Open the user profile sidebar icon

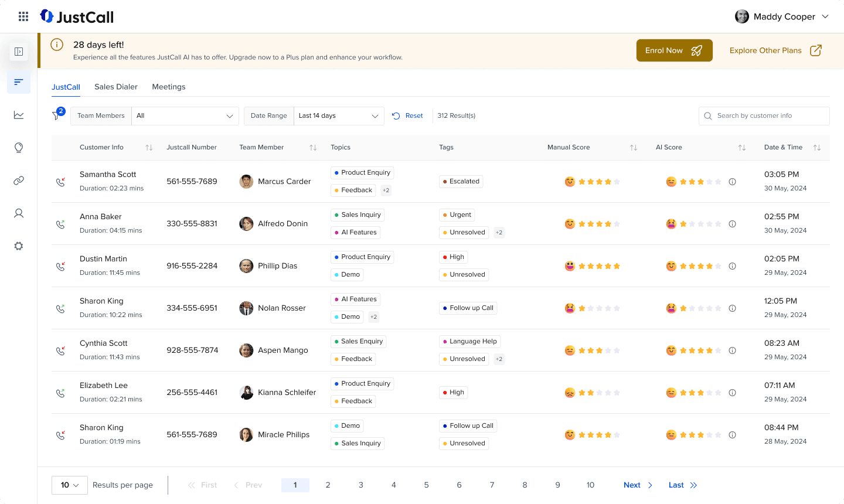[19, 213]
